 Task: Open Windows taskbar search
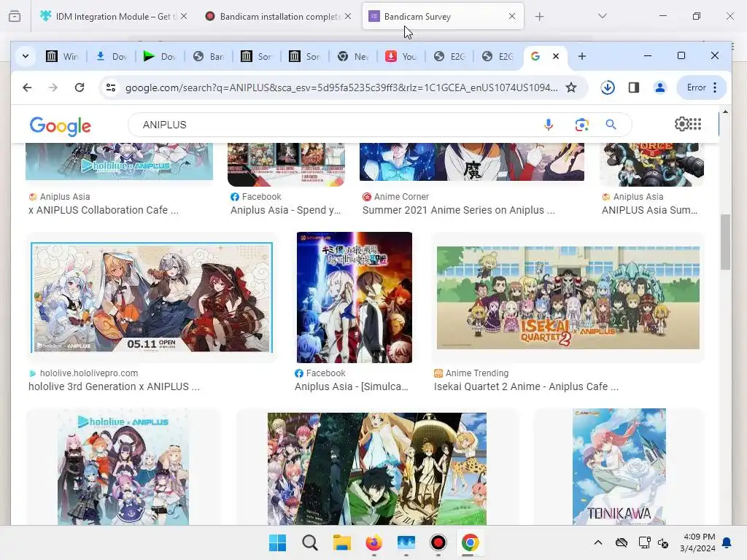pos(309,542)
